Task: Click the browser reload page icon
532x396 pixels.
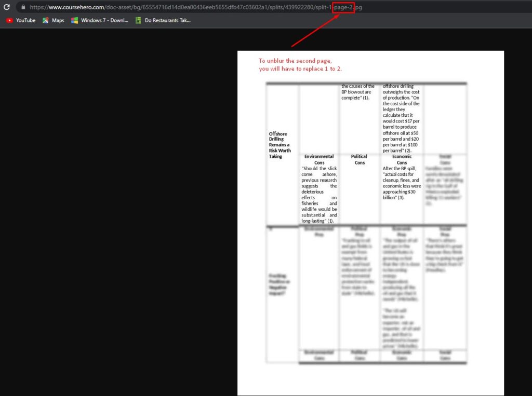Action: 7,7
